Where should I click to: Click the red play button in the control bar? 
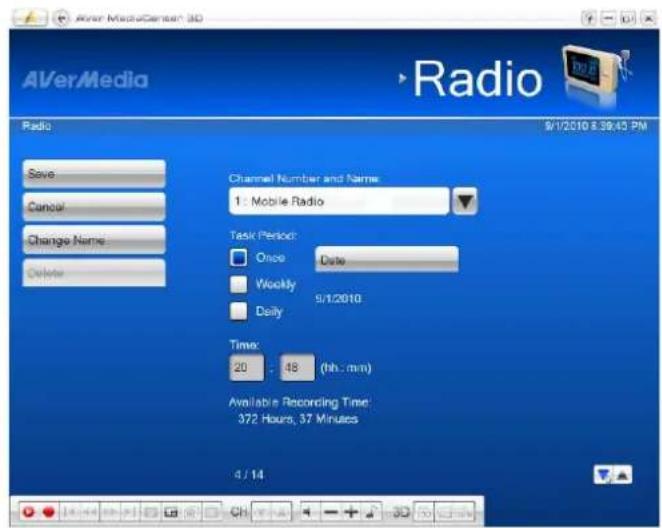[x=29, y=512]
